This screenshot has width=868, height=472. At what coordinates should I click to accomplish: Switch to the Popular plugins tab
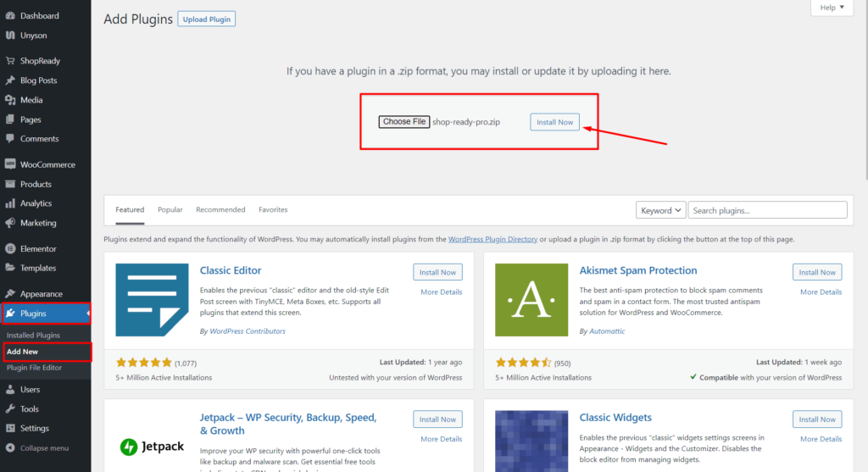(170, 210)
